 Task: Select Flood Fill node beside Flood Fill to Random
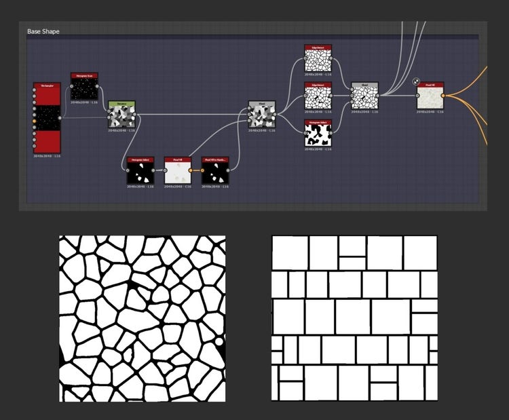click(178, 170)
